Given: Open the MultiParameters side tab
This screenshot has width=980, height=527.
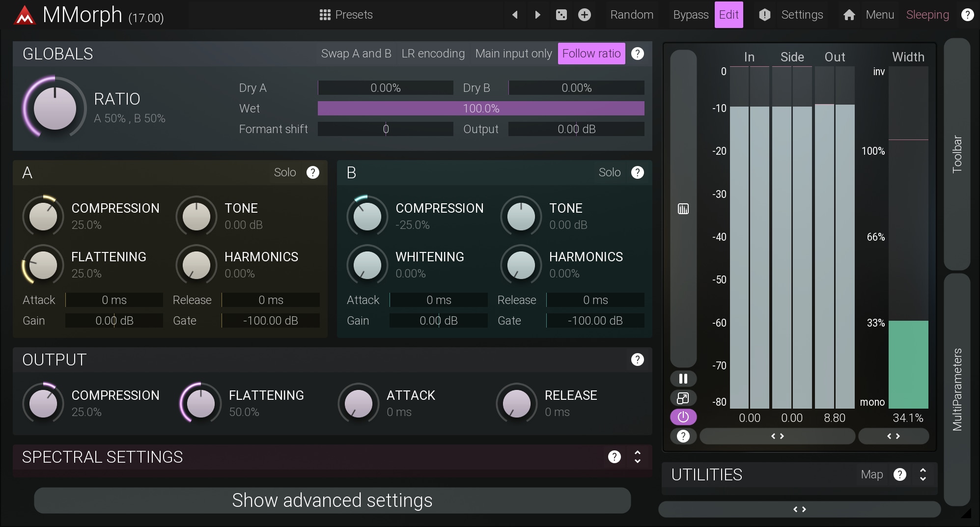Looking at the screenshot, I should (x=957, y=389).
